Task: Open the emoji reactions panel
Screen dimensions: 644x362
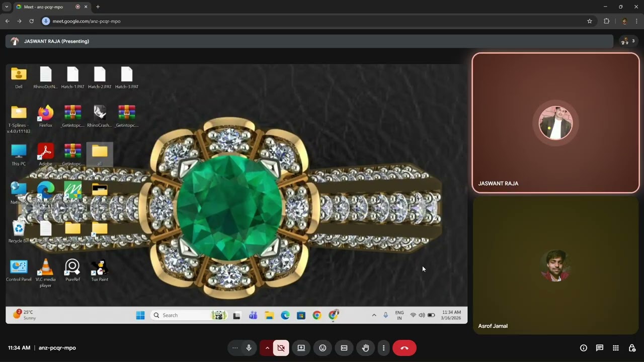Action: point(323,348)
